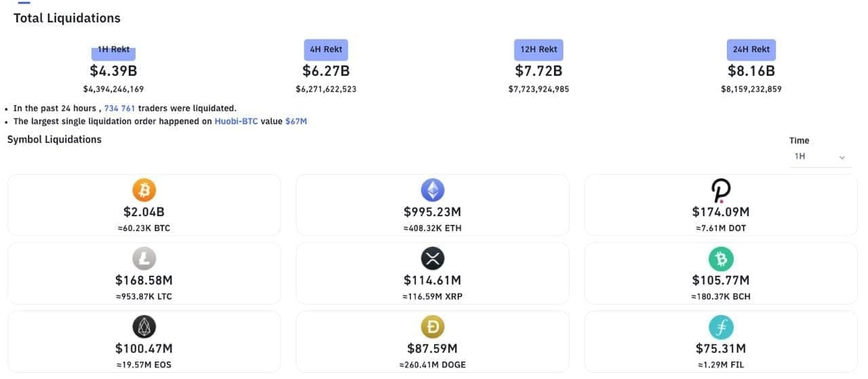Viewport: 868px width, 379px height.
Task: Click the EOS dark coin icon
Action: click(144, 327)
